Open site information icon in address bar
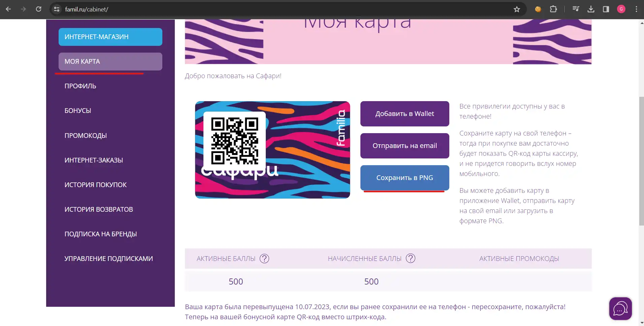The height and width of the screenshot is (326, 644). pyautogui.click(x=57, y=9)
